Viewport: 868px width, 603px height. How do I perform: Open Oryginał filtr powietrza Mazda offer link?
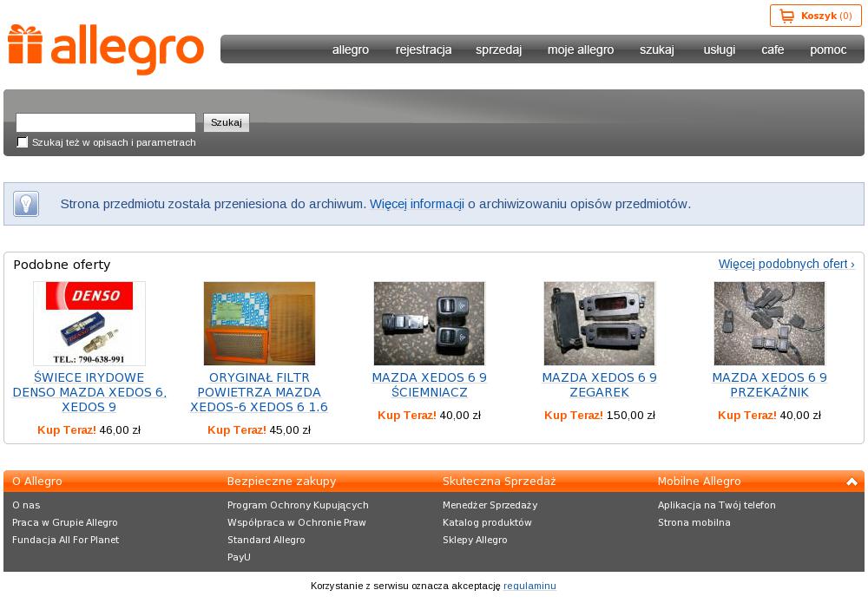(259, 392)
